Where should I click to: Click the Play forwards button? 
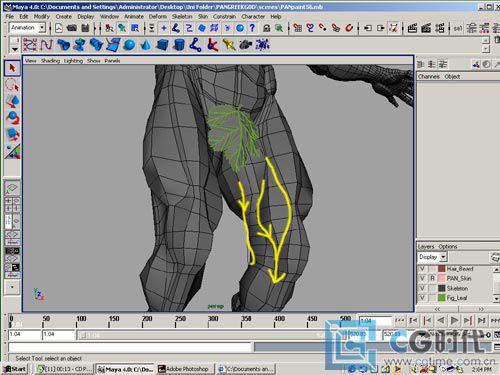tap(454, 320)
